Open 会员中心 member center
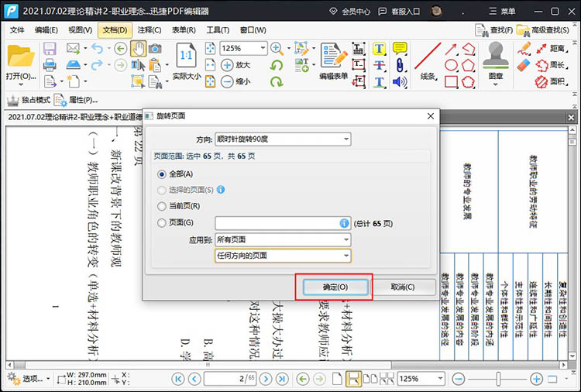 [350, 12]
